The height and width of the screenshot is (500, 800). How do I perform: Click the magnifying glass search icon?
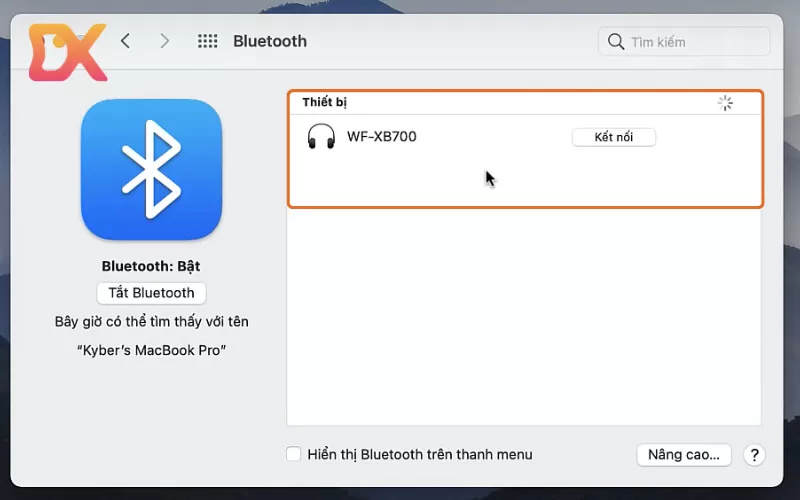(x=616, y=41)
